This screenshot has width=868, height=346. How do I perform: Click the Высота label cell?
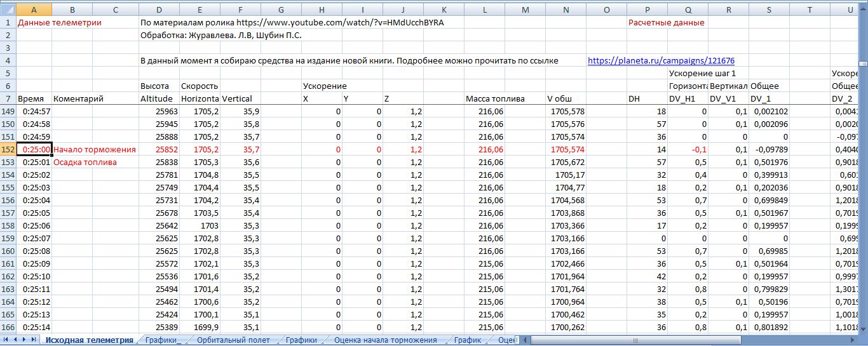(x=159, y=86)
